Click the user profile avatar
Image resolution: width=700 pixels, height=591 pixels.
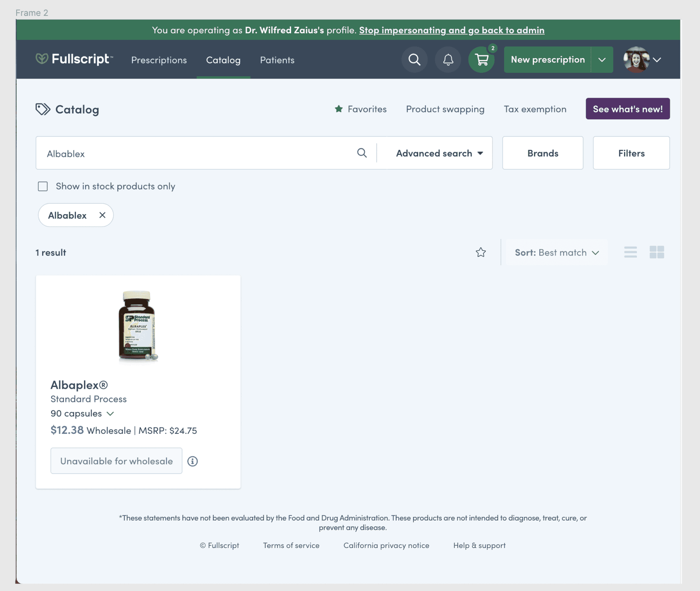coord(636,60)
